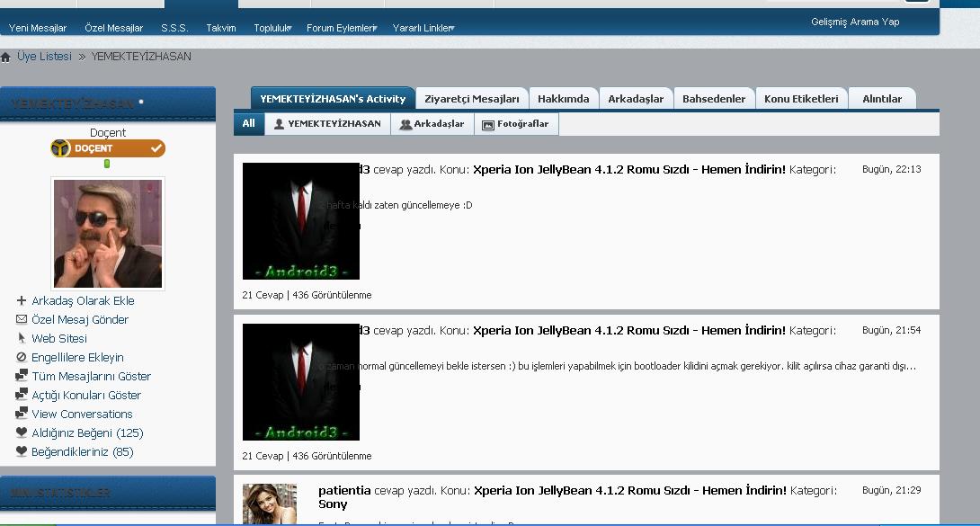The image size is (980, 526).
Task: Open Yeni Mesajlar in navigation bar
Action: point(38,28)
